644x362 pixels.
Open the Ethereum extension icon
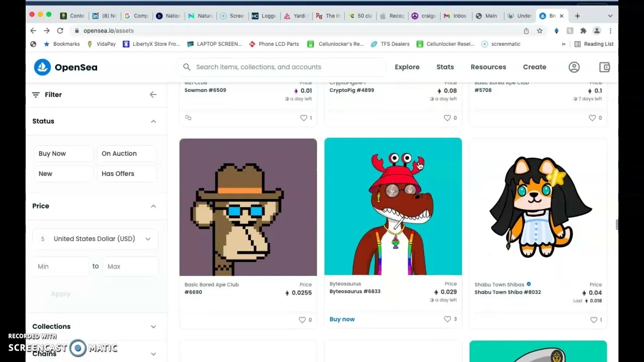[x=556, y=31]
